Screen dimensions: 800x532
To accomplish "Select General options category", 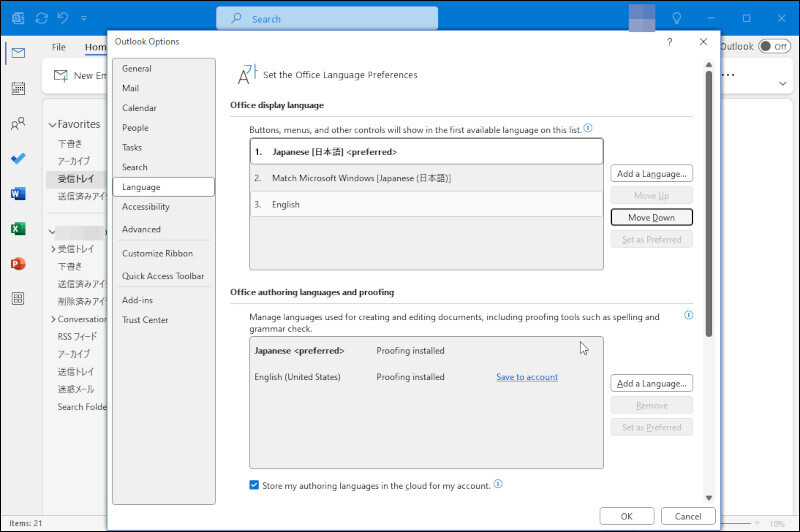I will [x=163, y=68].
